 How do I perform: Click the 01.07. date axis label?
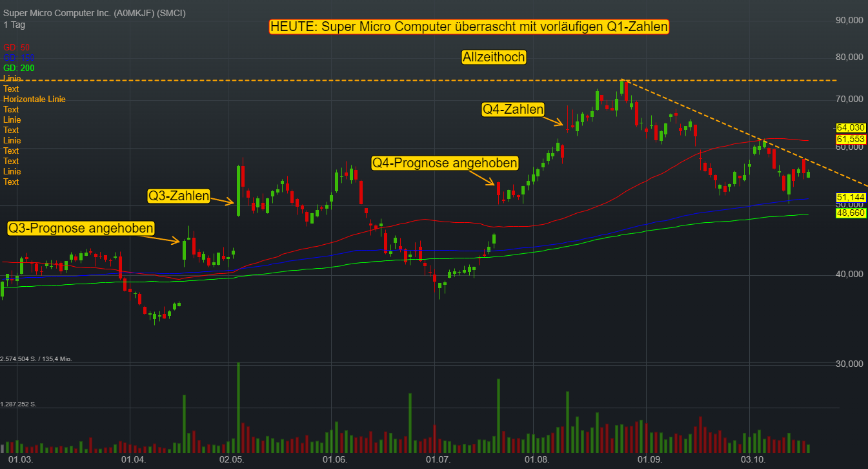[438, 460]
